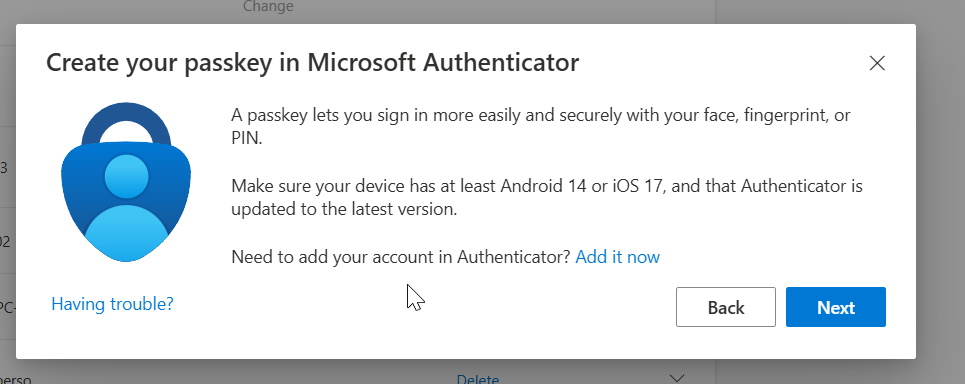Click the Microsoft Authenticator padlock logo
This screenshot has width=965, height=384.
pos(126,182)
